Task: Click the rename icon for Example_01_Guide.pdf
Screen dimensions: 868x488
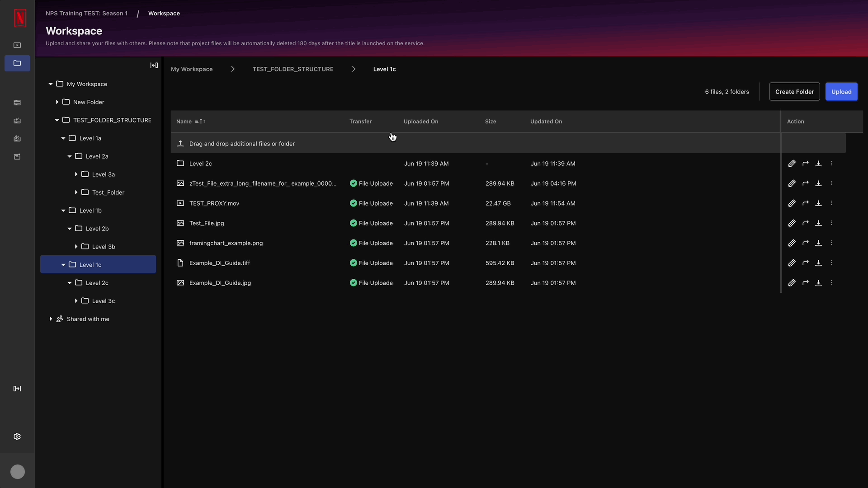Action: 791,263
